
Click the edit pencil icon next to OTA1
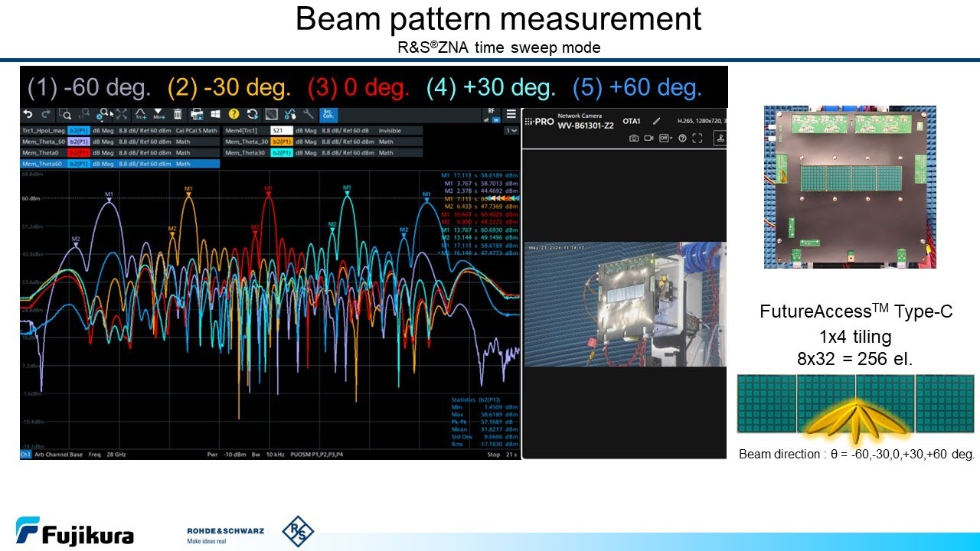(656, 121)
